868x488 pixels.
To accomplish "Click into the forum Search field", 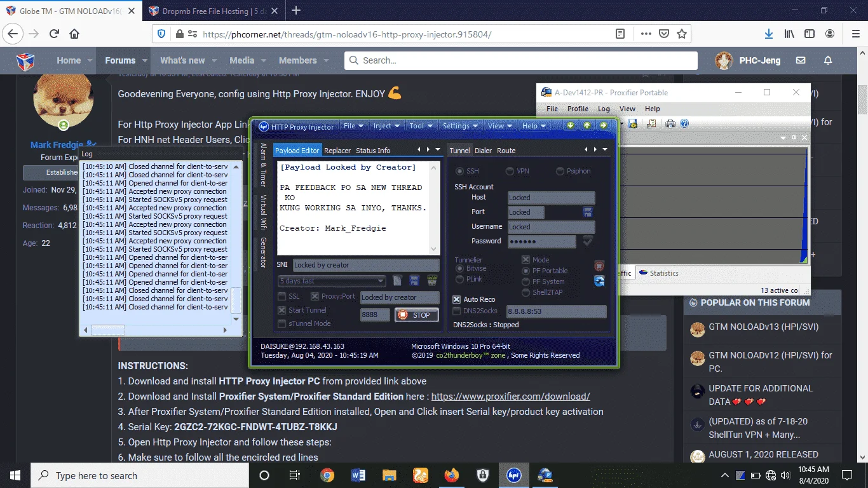I will 521,60.
